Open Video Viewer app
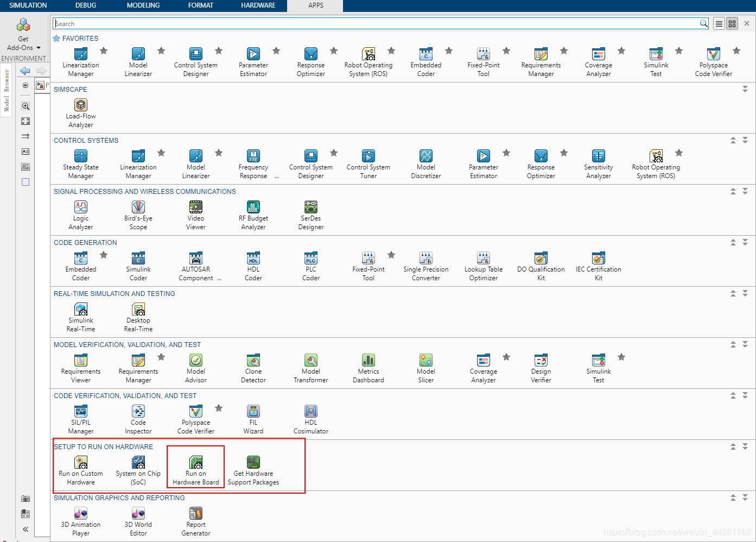Image resolution: width=756 pixels, height=542 pixels. 196,215
